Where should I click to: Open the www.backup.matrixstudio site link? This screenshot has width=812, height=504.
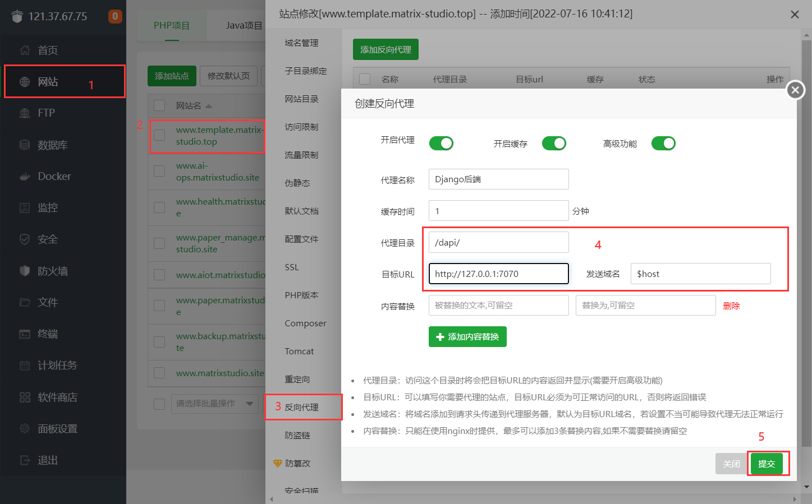point(221,341)
